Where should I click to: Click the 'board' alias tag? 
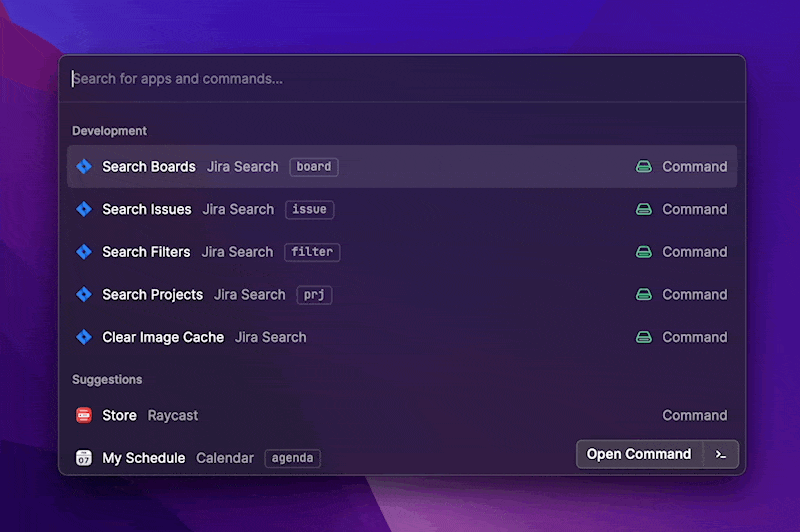[x=314, y=167]
